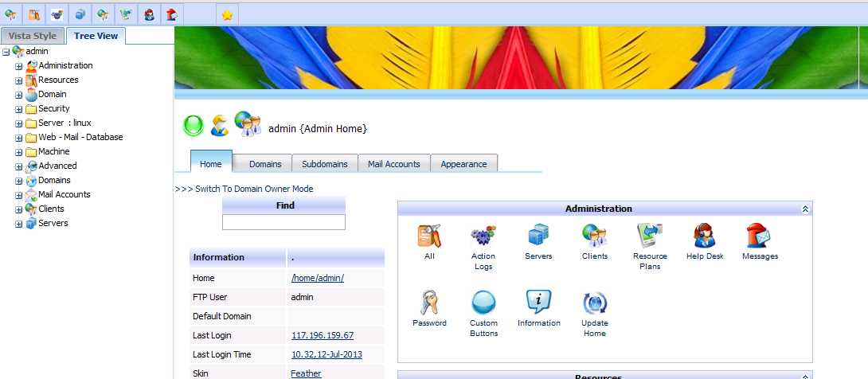Click the Action Logs gears in top toolbar

pos(57,14)
